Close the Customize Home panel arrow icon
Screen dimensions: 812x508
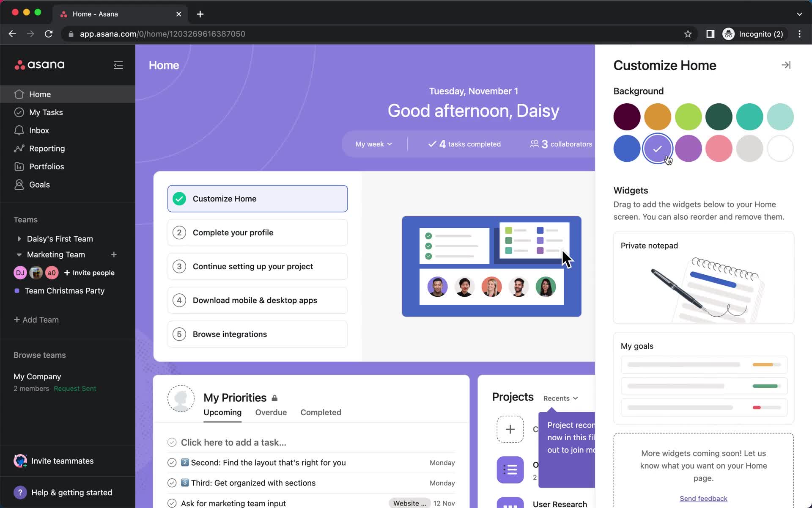tap(786, 65)
